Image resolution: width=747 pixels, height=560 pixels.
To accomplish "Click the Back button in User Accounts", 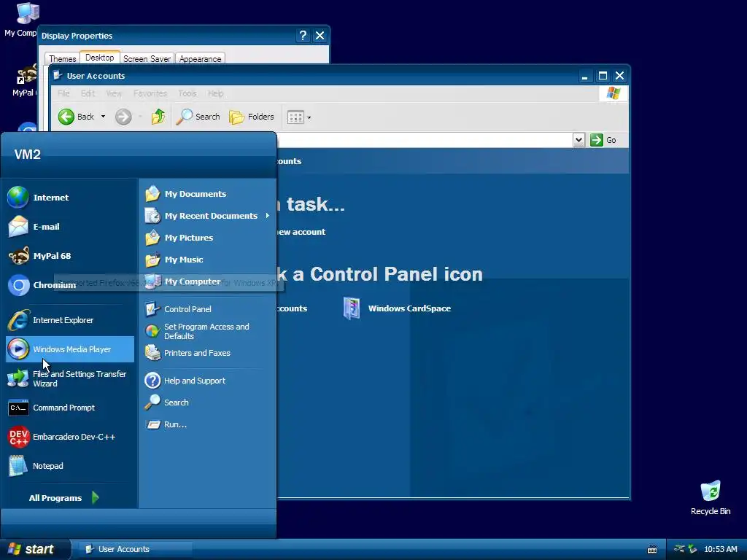I will click(x=77, y=117).
